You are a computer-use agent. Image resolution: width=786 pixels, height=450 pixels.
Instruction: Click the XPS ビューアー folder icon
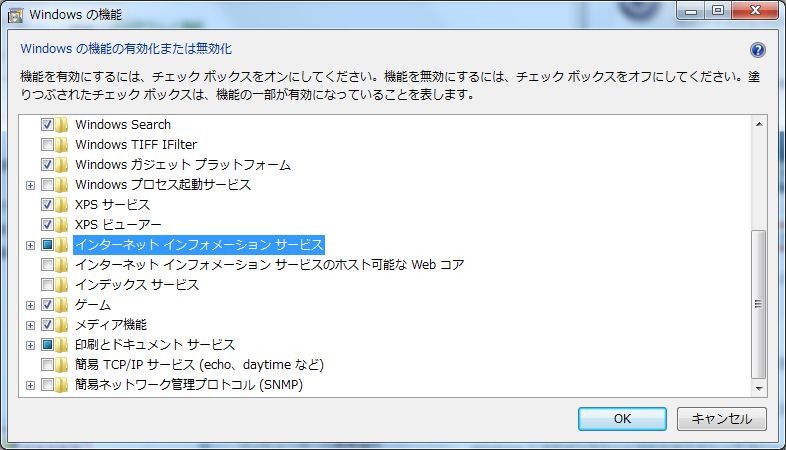coord(62,225)
